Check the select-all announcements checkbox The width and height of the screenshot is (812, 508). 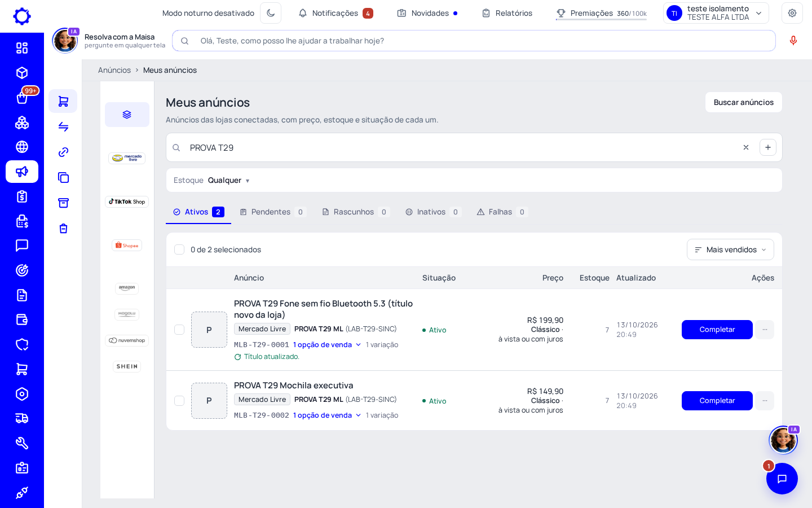(179, 249)
